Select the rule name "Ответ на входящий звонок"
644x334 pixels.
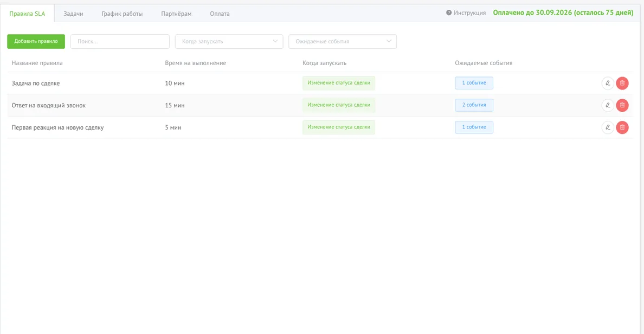click(x=48, y=106)
